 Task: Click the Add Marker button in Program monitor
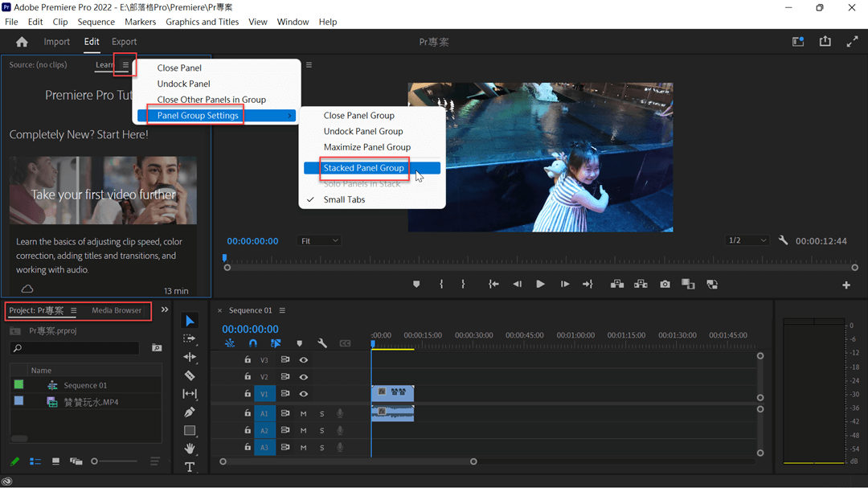[416, 284]
